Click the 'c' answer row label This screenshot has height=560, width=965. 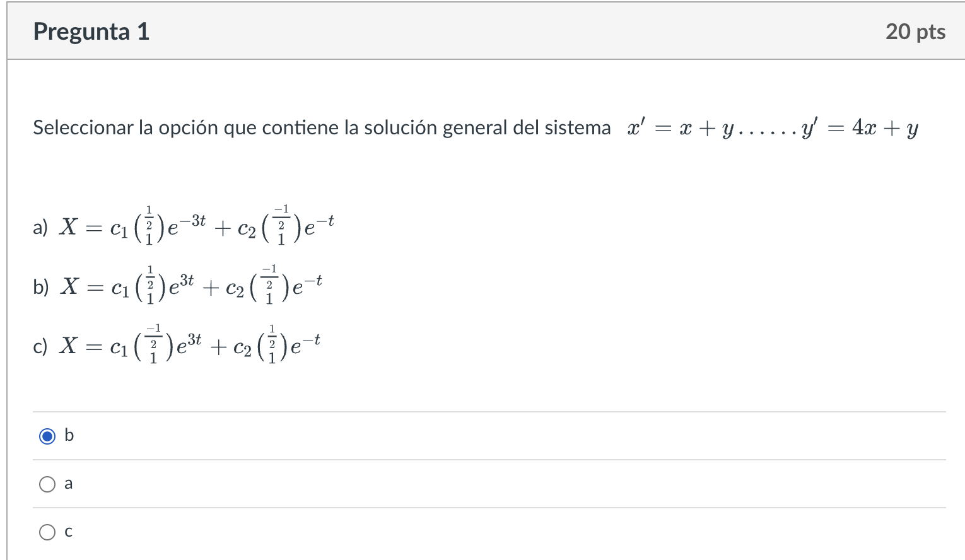click(x=68, y=532)
